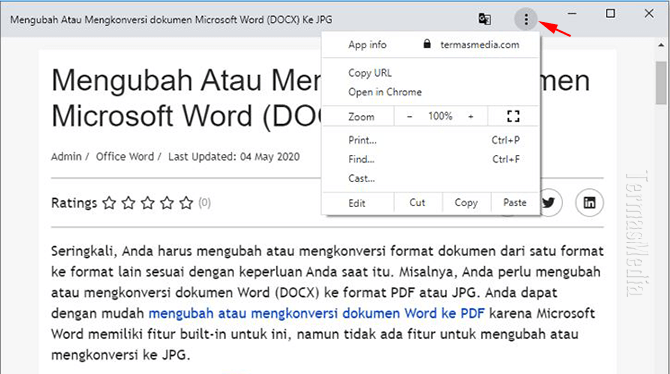Image resolution: width=670 pixels, height=374 pixels.
Task: Maximize the app window
Action: (x=610, y=14)
